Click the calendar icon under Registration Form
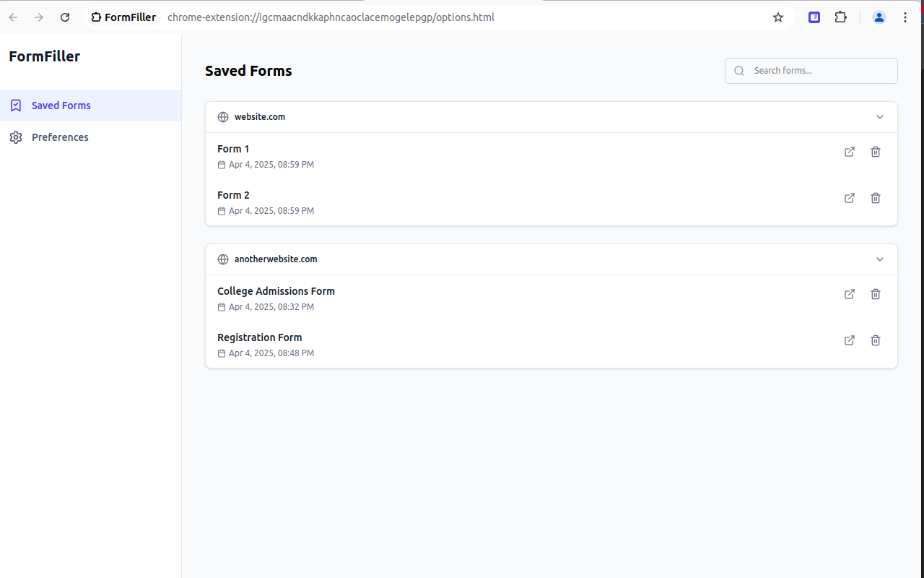This screenshot has height=578, width=924. point(222,353)
